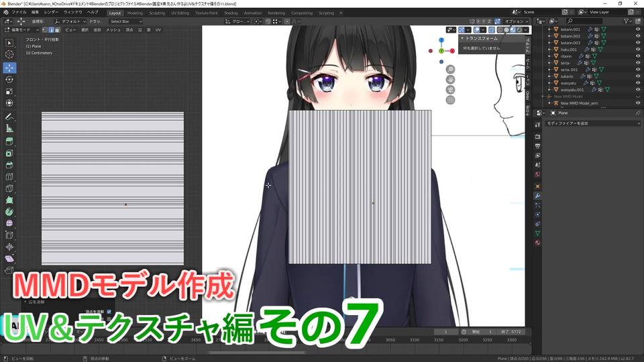Select the Rotate tool
644x362 pixels.
(9, 80)
